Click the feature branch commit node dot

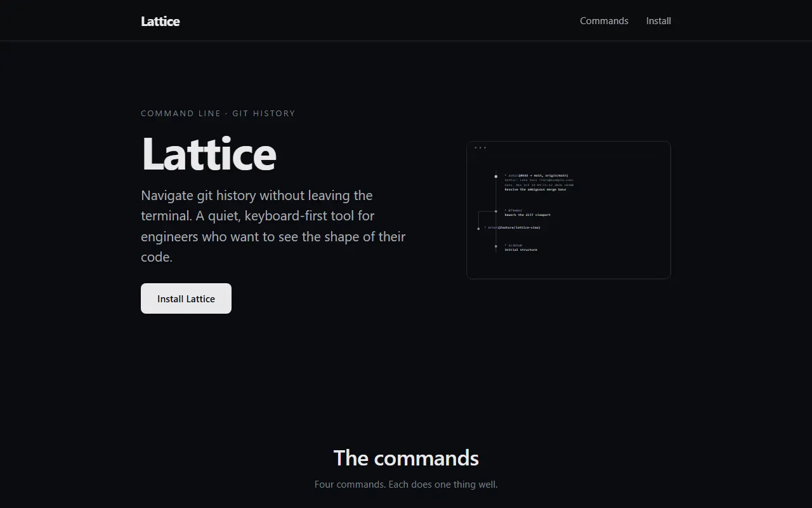pos(478,228)
